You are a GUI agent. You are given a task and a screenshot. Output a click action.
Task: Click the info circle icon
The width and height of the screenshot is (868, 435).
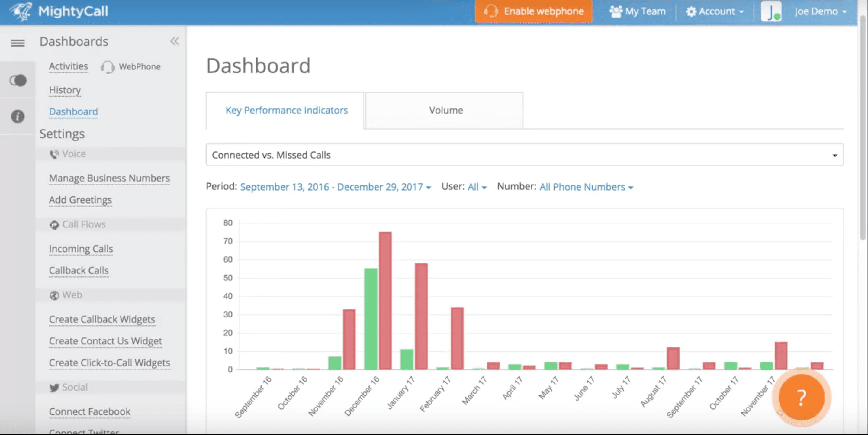point(18,117)
